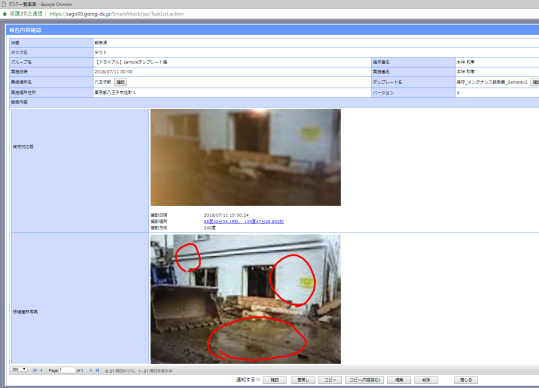Go to last page in pager

(x=97, y=370)
